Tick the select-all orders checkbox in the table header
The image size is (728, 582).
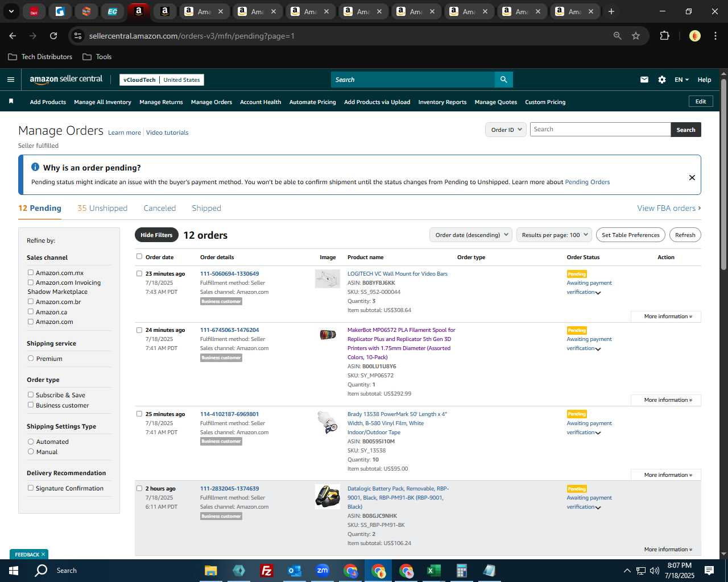pos(139,256)
